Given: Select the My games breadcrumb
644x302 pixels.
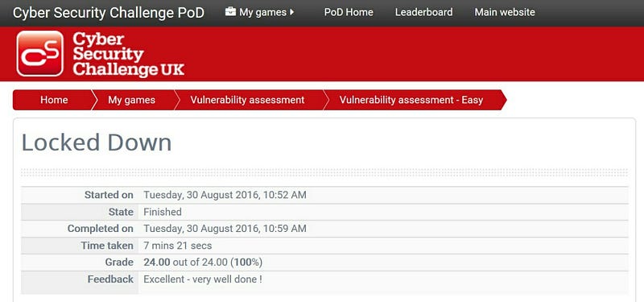Looking at the screenshot, I should point(131,100).
